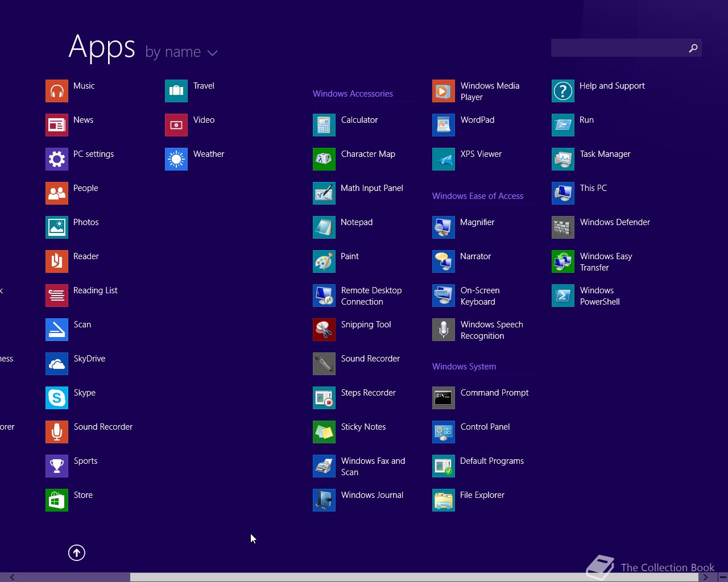
Task: Start the Narrator icon
Action: click(444, 261)
